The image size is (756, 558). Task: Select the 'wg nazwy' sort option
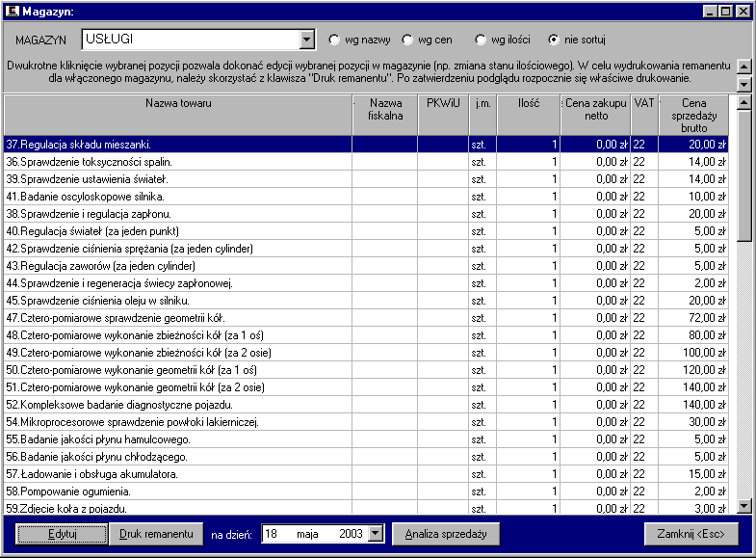334,40
